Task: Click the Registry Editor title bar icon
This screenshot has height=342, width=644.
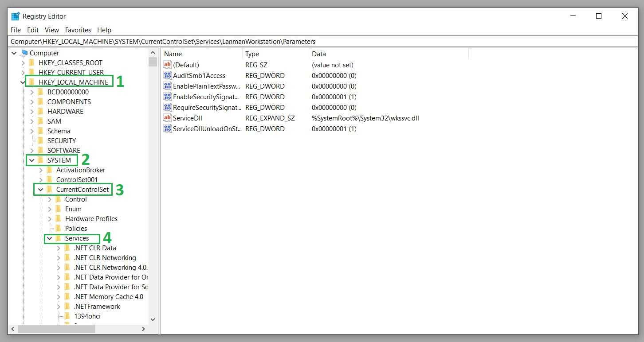Action: (16, 16)
